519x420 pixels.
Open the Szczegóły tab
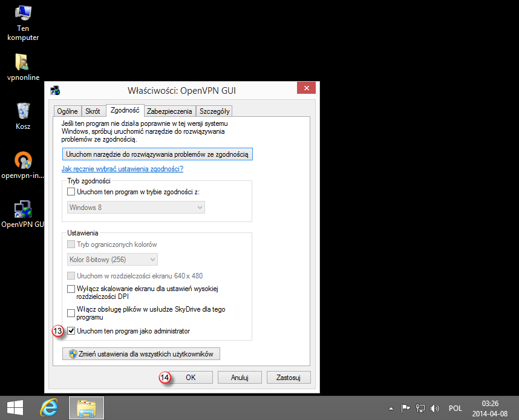(215, 111)
